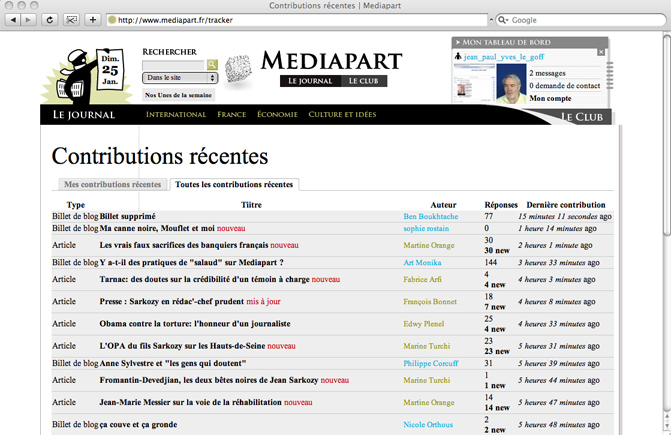This screenshot has width=671, height=435.
Task: Click the Google search field
Action: coord(581,20)
